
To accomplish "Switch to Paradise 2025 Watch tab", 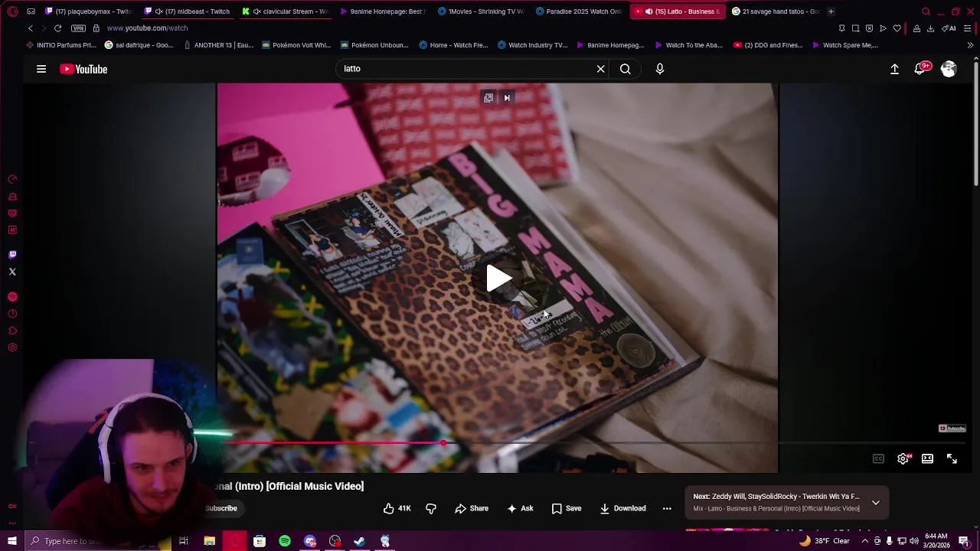I will (x=579, y=11).
